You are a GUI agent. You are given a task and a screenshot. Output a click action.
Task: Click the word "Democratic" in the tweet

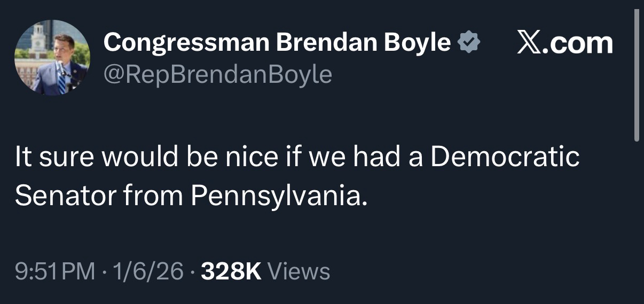click(505, 157)
